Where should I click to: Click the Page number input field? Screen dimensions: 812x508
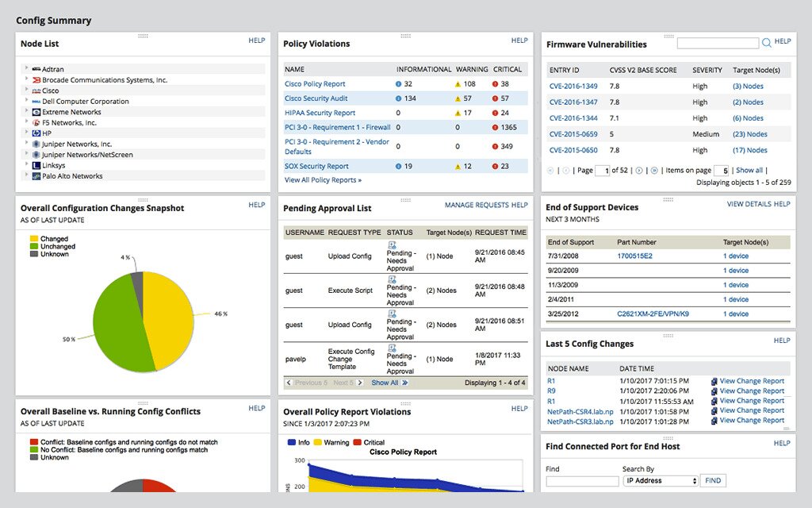pos(603,169)
